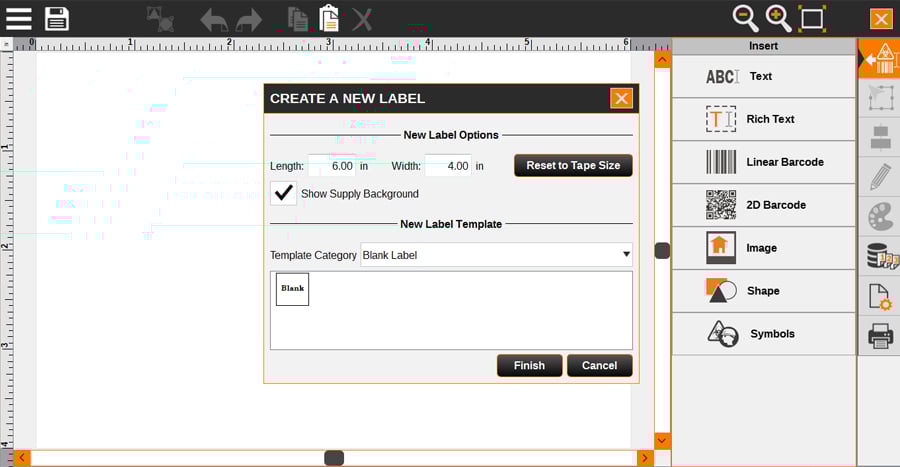
Task: Close the Create a New Label dialog
Action: click(621, 99)
